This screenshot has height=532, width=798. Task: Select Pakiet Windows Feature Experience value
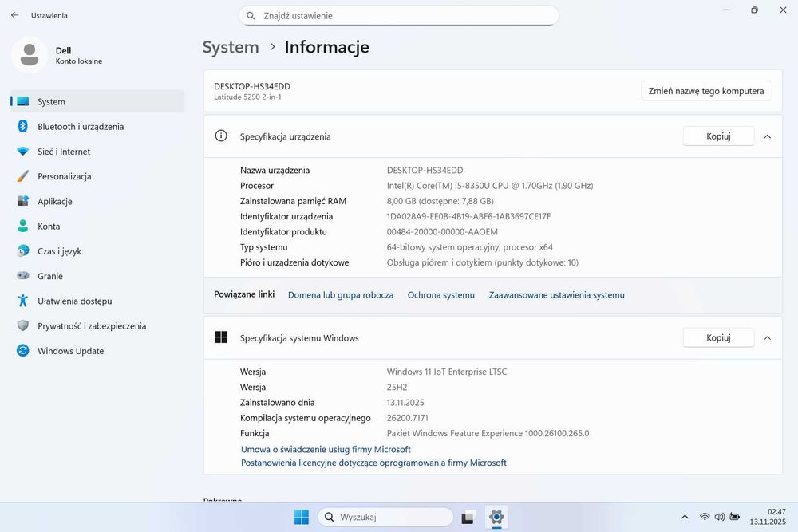(x=488, y=433)
